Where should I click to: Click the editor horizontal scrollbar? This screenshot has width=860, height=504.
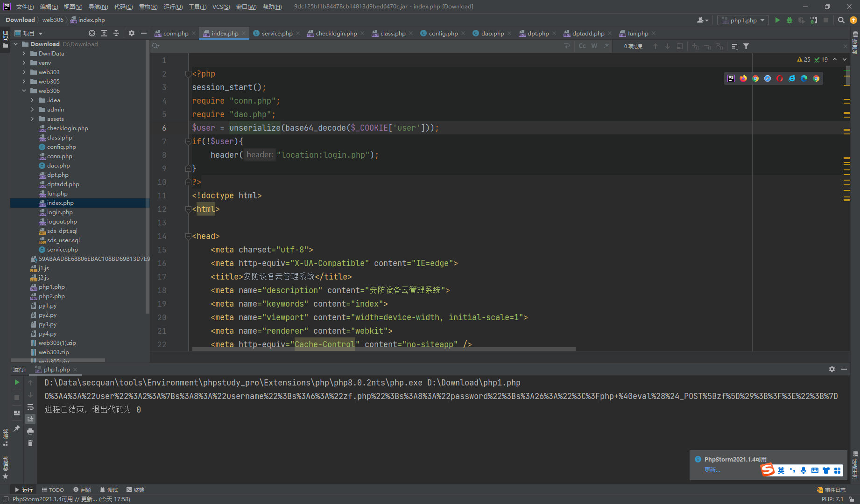[x=384, y=349]
